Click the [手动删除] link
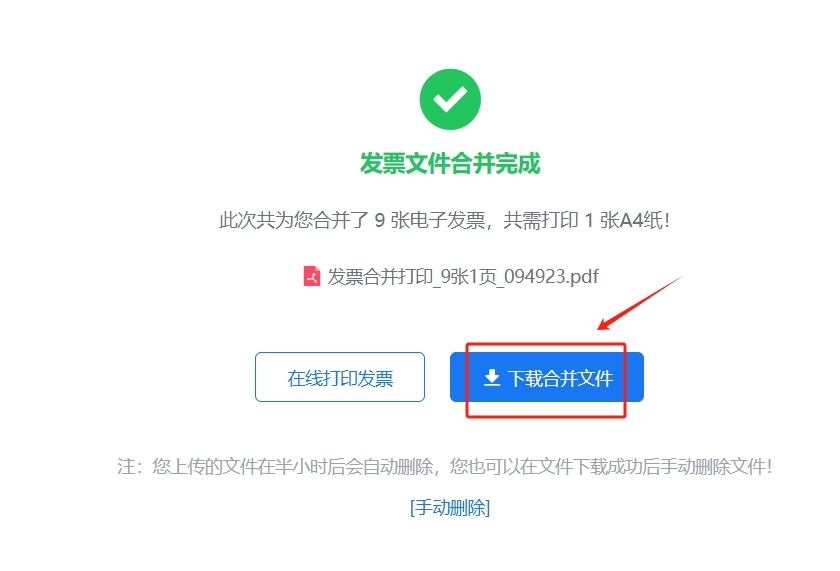The image size is (840, 571). click(x=450, y=507)
